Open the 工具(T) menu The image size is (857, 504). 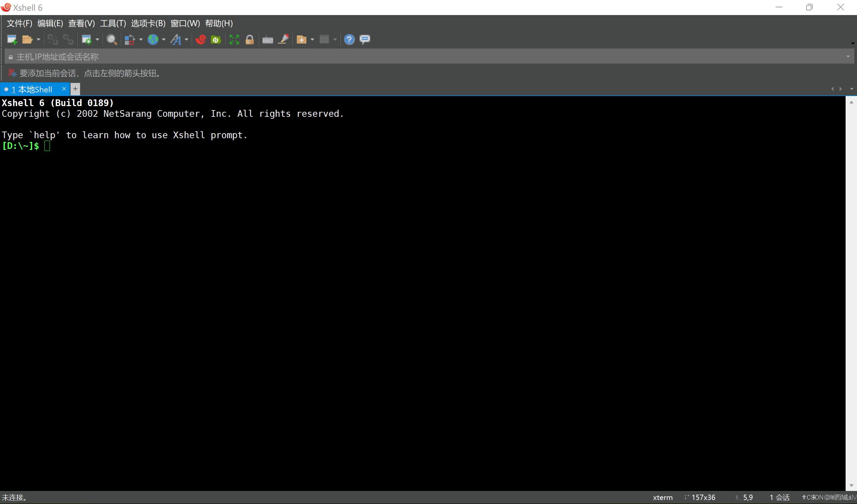[x=113, y=23]
